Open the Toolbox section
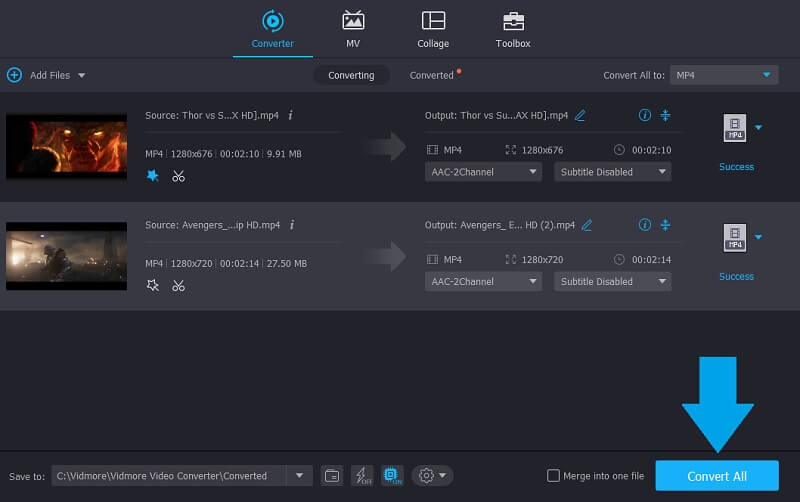 (513, 29)
